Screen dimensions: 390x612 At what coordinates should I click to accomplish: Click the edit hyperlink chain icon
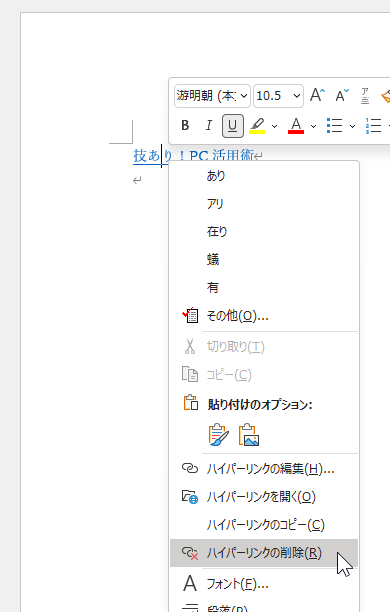(x=190, y=468)
